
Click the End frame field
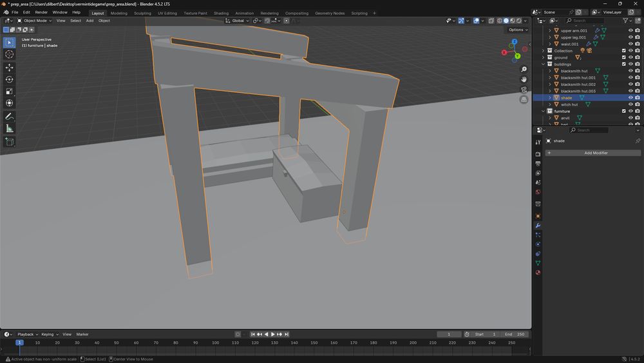[516, 334]
